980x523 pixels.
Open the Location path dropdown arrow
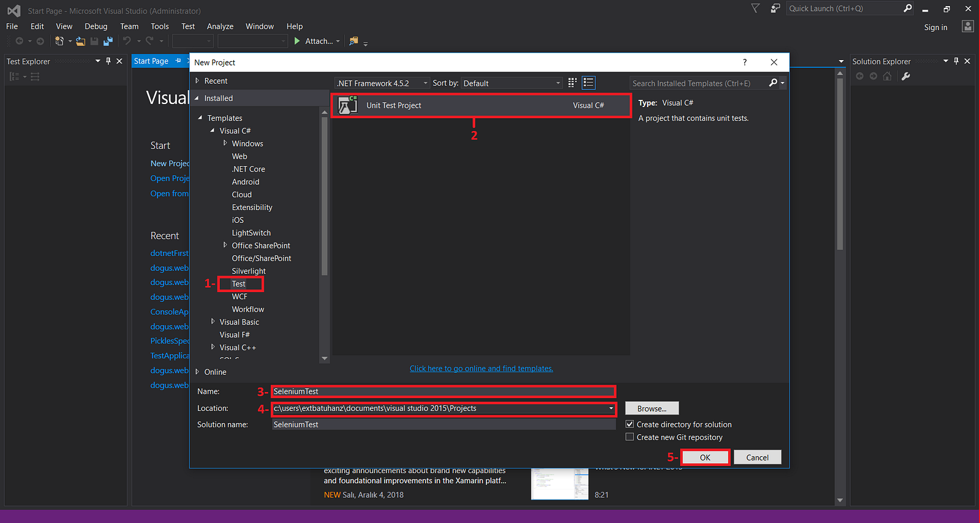tap(611, 408)
